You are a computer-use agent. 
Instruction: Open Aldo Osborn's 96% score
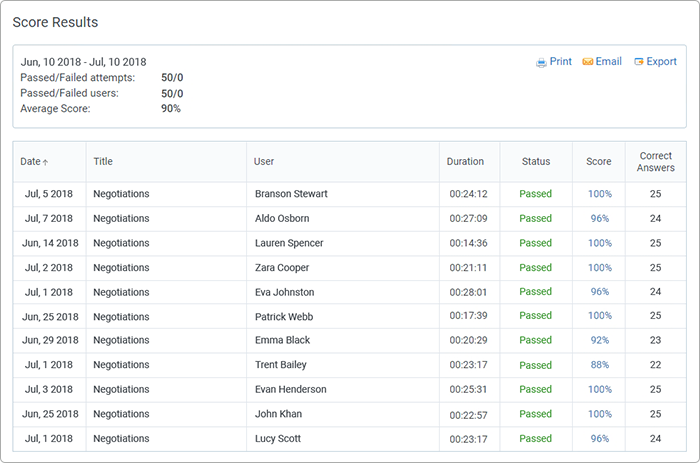599,218
